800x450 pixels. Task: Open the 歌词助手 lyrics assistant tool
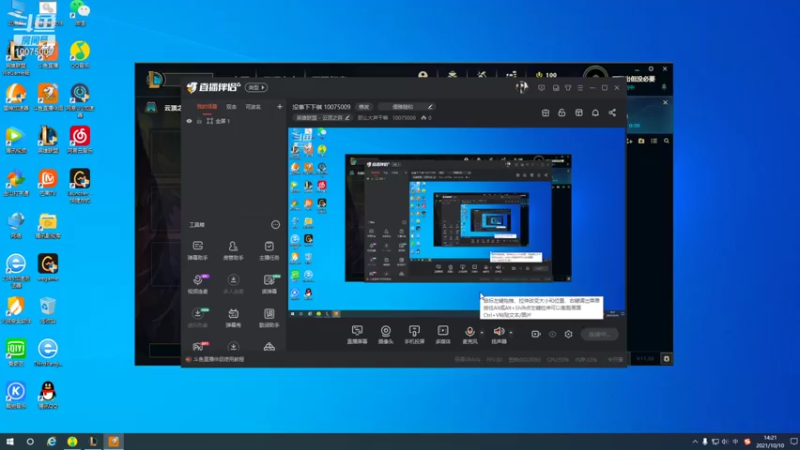point(269,318)
